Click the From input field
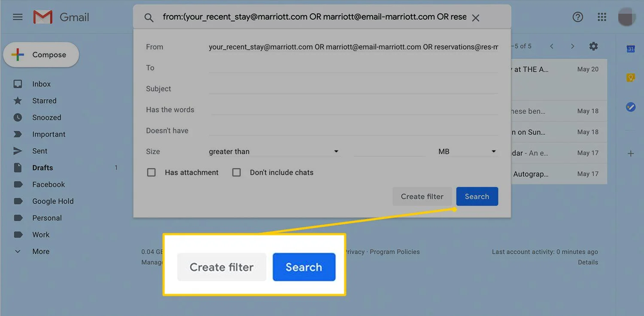 353,47
